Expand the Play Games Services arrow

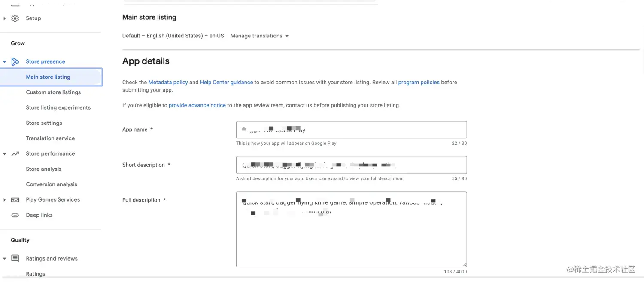(4, 200)
